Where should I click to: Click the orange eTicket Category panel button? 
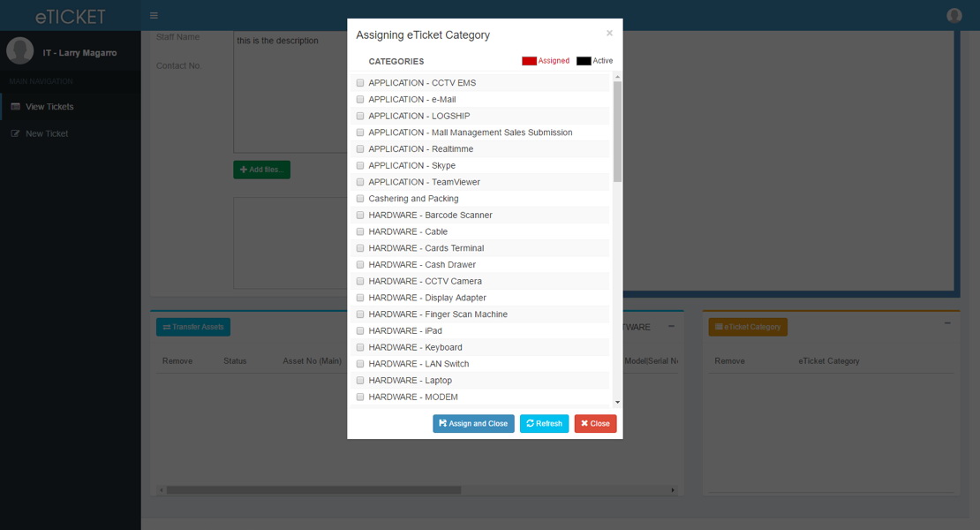pos(747,326)
